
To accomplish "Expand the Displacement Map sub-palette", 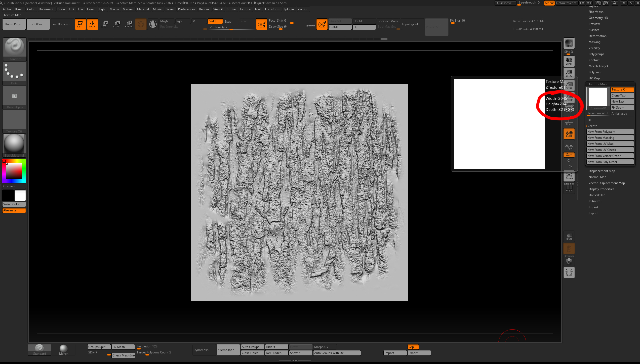I will click(x=602, y=171).
